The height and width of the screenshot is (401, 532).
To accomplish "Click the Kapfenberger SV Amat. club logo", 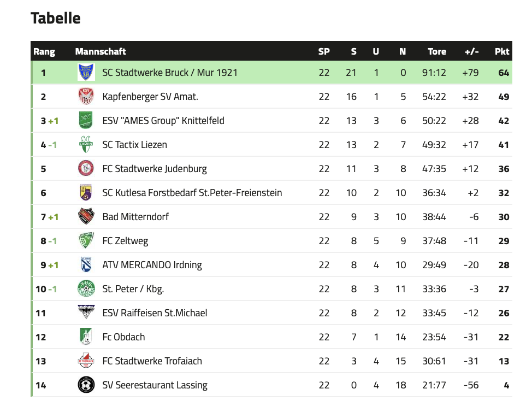I will click(86, 96).
